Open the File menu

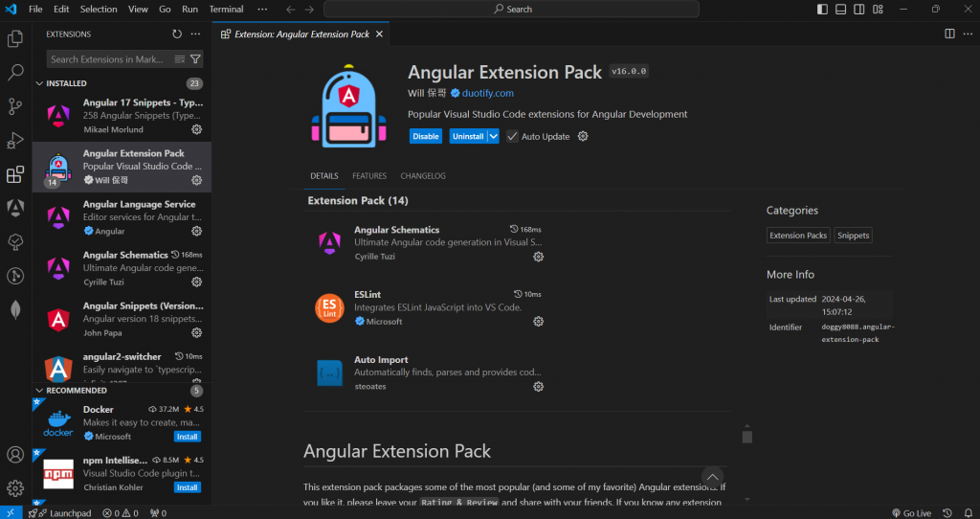click(x=35, y=10)
